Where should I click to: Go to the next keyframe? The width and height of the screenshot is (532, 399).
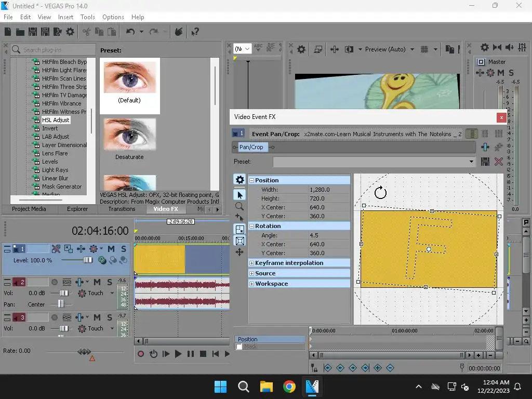pos(353,368)
